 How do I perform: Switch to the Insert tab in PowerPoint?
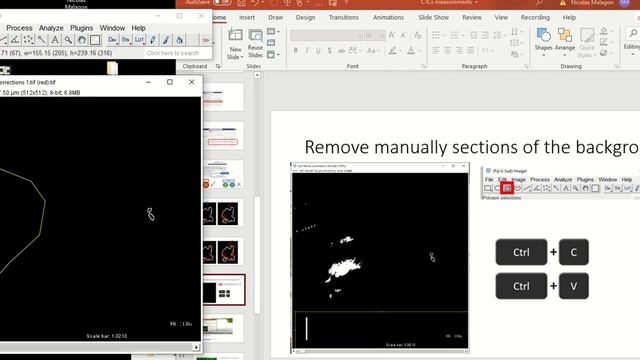click(247, 18)
